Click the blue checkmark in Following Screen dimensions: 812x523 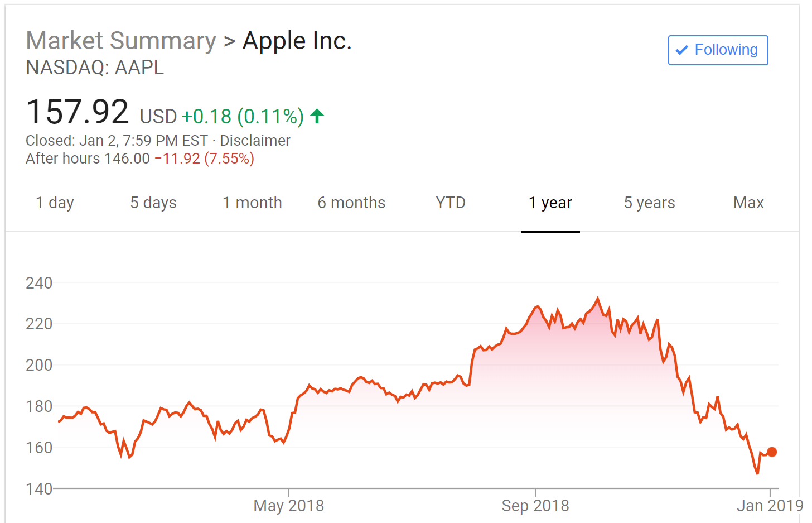click(x=681, y=50)
